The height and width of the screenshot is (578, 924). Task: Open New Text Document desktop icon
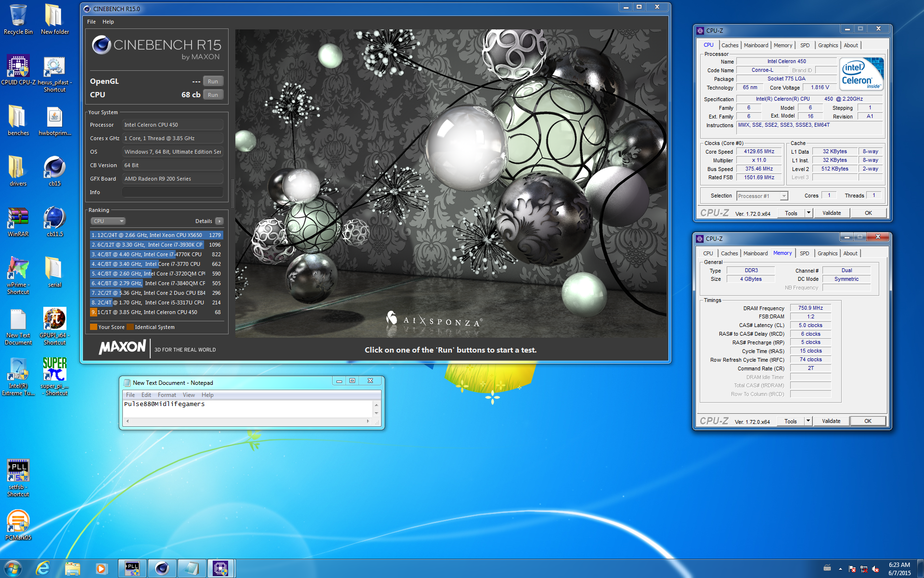pyautogui.click(x=18, y=327)
